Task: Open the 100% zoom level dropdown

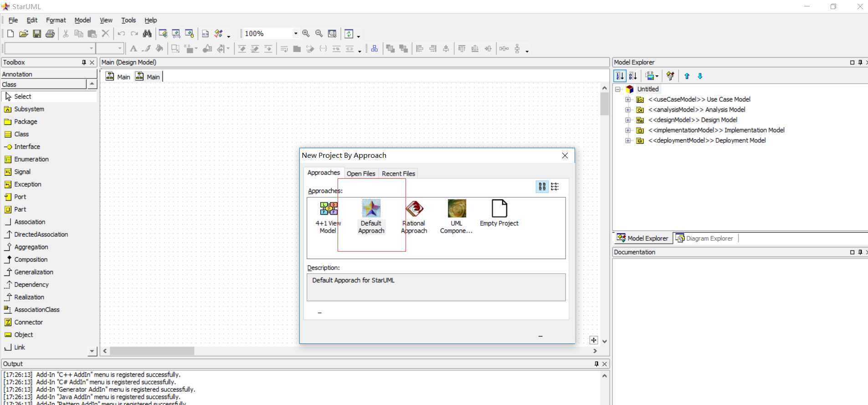Action: coord(296,34)
